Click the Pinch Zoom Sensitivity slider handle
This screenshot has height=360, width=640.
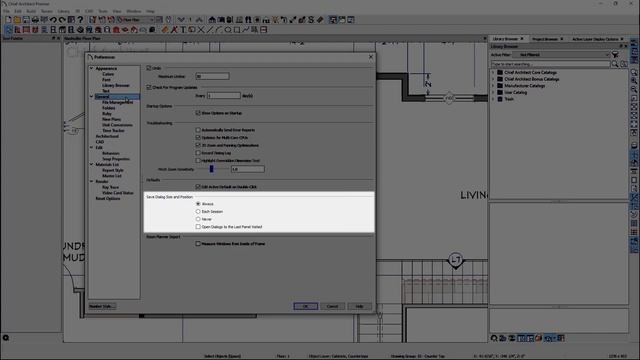coord(211,169)
